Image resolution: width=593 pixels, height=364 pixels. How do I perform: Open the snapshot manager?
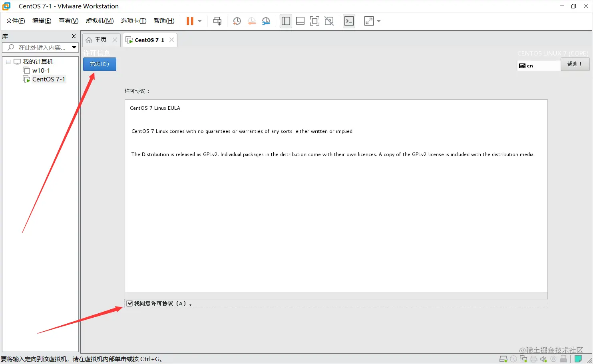tap(266, 21)
